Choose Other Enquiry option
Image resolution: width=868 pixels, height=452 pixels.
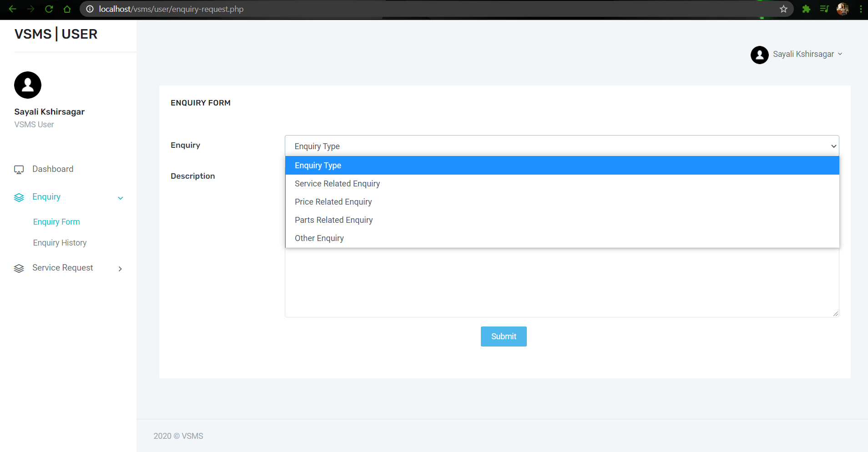(x=562, y=238)
